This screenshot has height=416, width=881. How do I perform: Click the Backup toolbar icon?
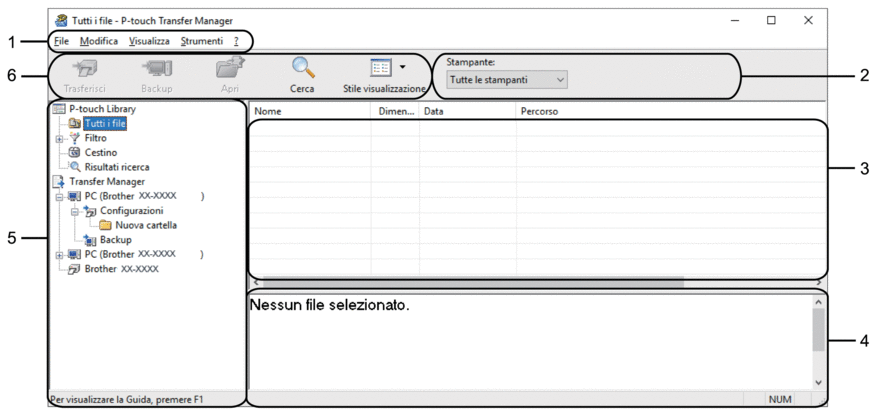[x=157, y=69]
